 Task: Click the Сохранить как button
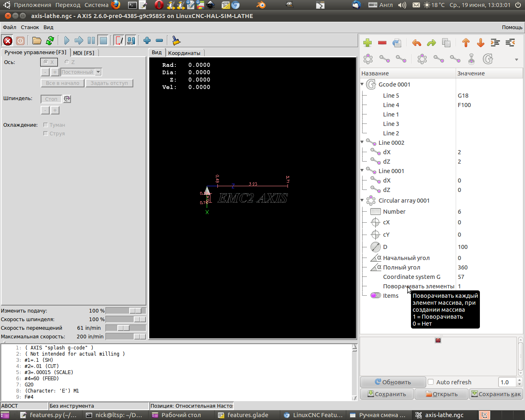[496, 394]
